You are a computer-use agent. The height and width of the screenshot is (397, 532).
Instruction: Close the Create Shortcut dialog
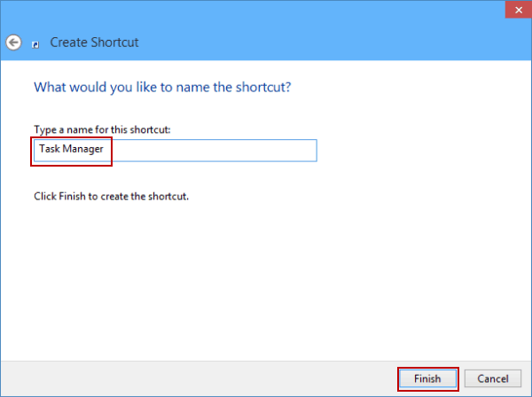[x=518, y=10]
